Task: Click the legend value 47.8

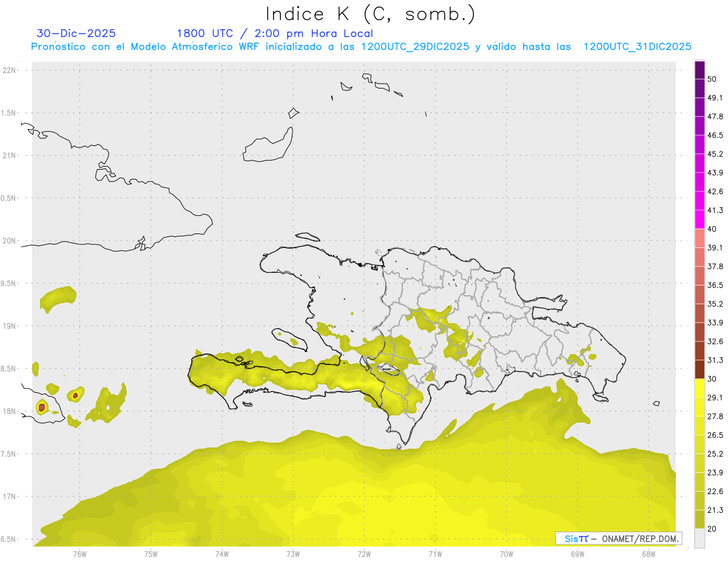Action: [x=715, y=116]
